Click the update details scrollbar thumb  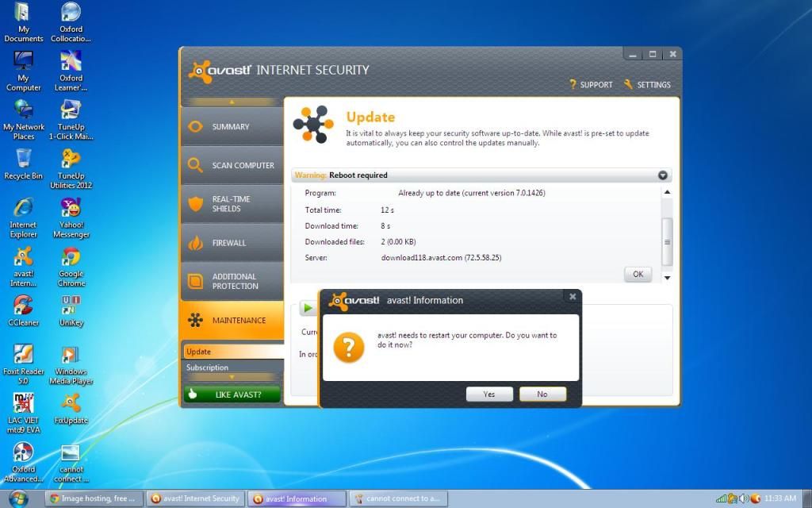pyautogui.click(x=667, y=241)
